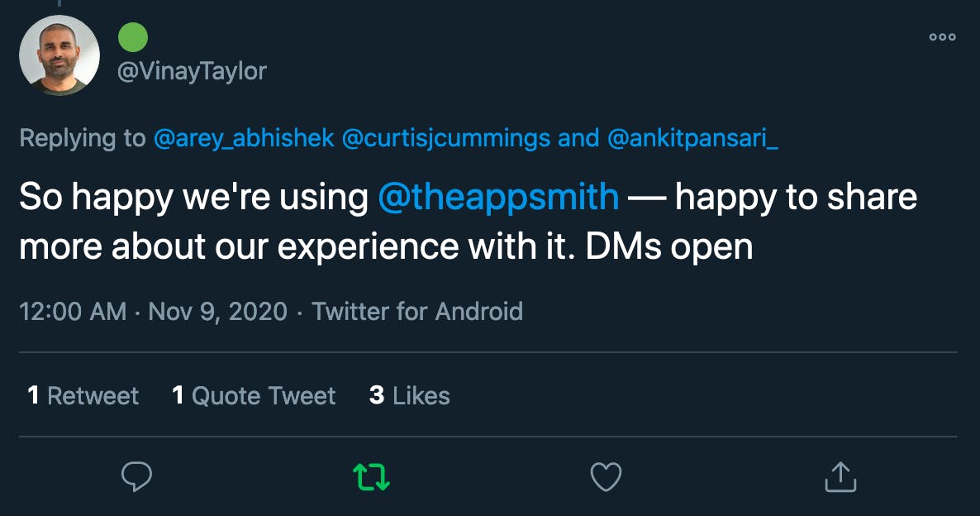This screenshot has width=980, height=516.
Task: Click the Twitter for Android source link
Action: tap(417, 312)
